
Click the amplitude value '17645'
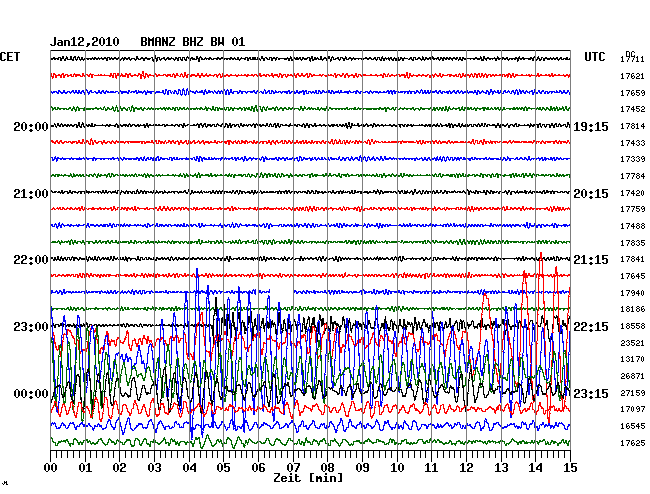click(x=633, y=276)
